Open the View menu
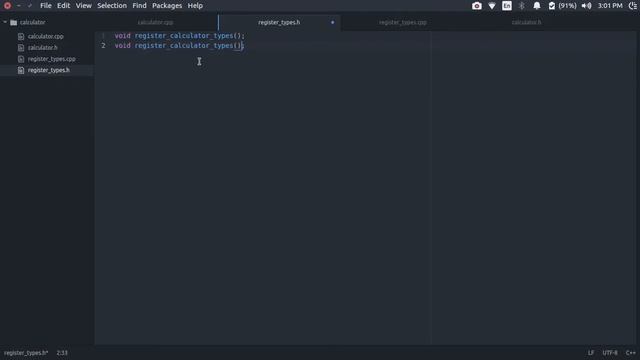This screenshot has height=360, width=640. (84, 6)
